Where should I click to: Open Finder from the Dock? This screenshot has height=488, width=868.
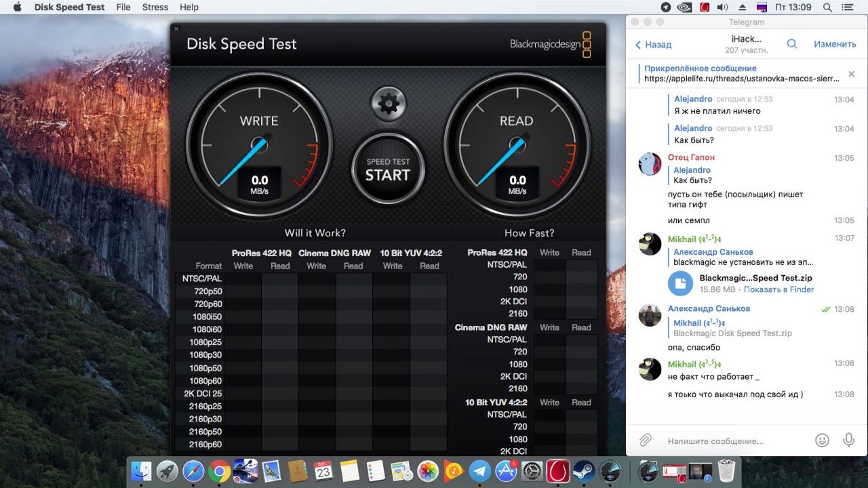(x=142, y=471)
